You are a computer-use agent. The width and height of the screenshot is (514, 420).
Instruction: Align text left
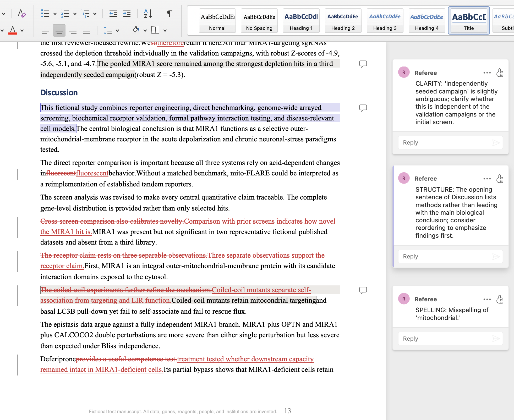coord(45,30)
